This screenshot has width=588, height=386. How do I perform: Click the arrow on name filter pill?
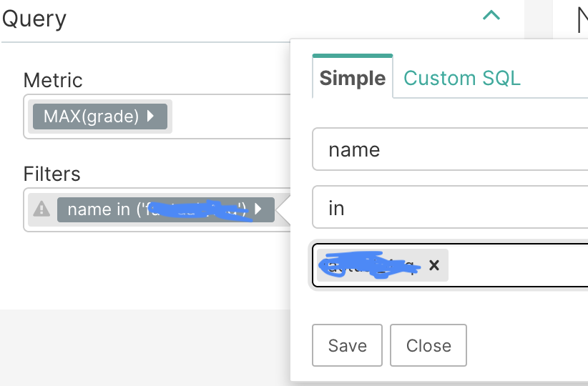pos(258,209)
